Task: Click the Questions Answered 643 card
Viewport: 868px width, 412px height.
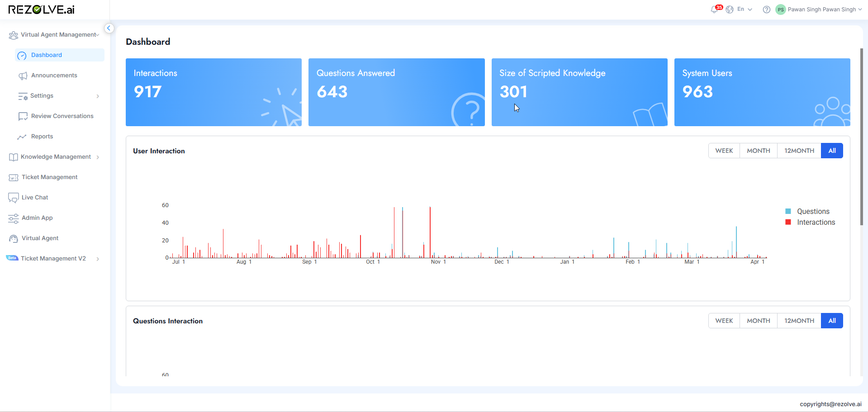Action: pos(397,92)
